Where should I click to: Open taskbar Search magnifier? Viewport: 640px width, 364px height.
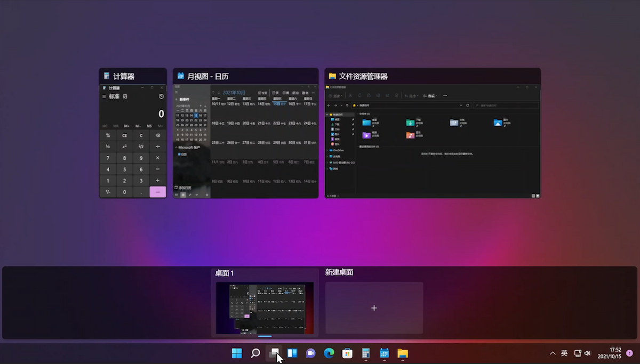[255, 353]
